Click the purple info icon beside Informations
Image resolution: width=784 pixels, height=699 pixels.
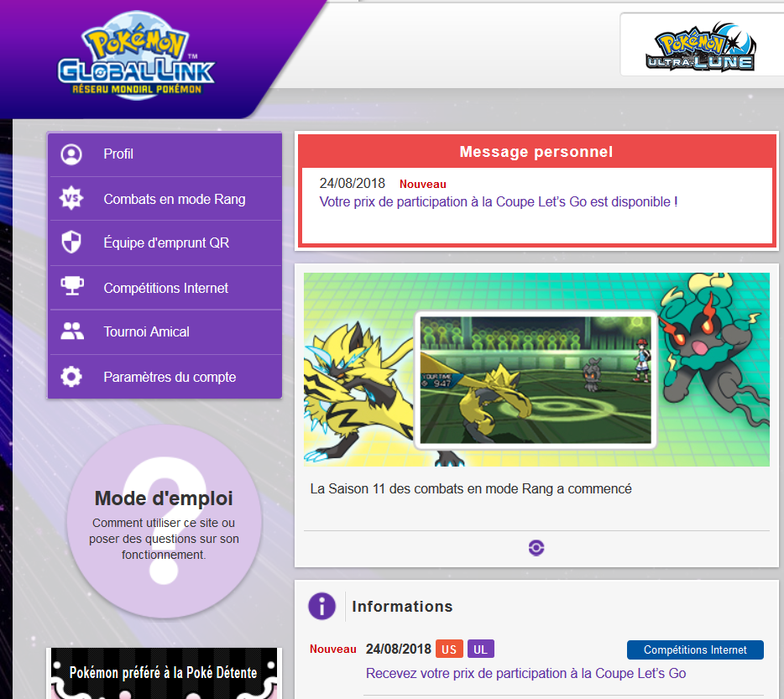pyautogui.click(x=322, y=607)
